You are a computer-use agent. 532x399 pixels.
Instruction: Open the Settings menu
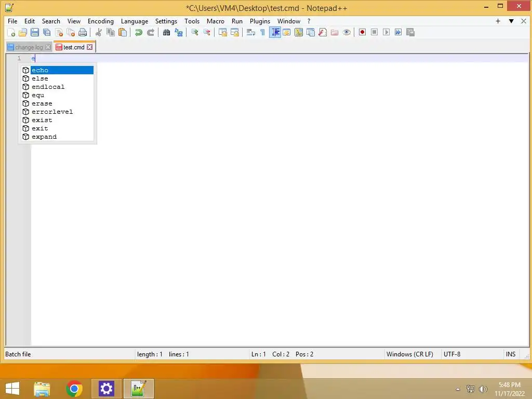[166, 21]
